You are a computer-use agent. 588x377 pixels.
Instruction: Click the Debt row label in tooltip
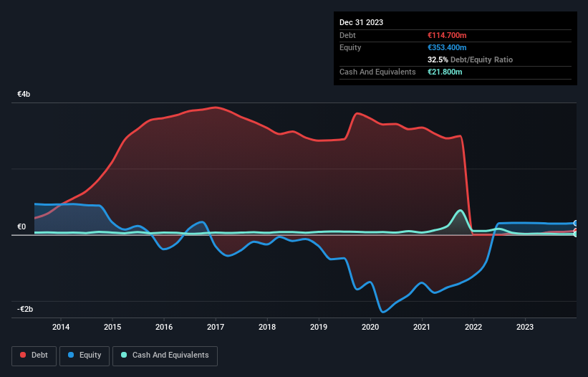click(347, 35)
